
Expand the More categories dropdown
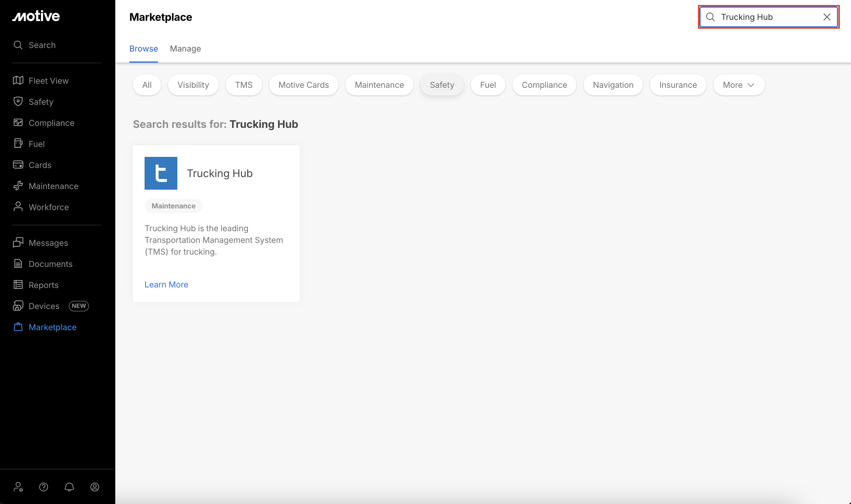[x=739, y=85]
